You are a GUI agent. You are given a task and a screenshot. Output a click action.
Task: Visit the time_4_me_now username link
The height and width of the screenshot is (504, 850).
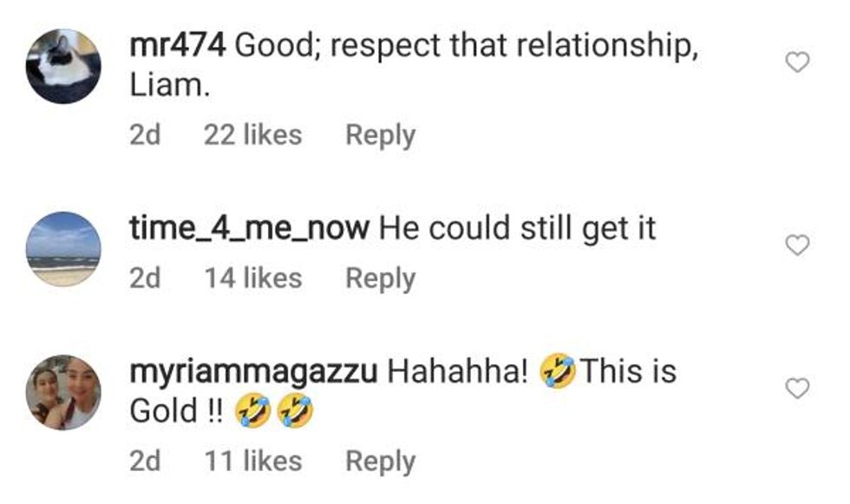(249, 228)
